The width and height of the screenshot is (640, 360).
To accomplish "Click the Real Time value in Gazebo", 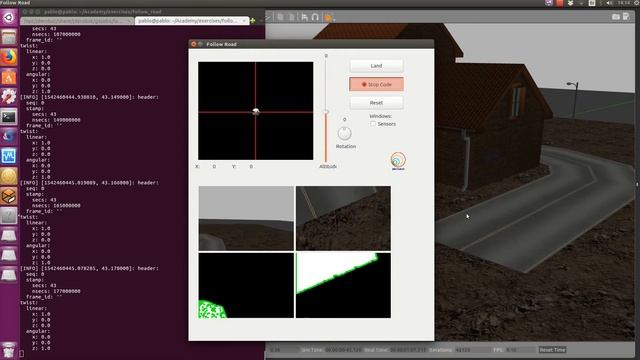I will point(408,350).
